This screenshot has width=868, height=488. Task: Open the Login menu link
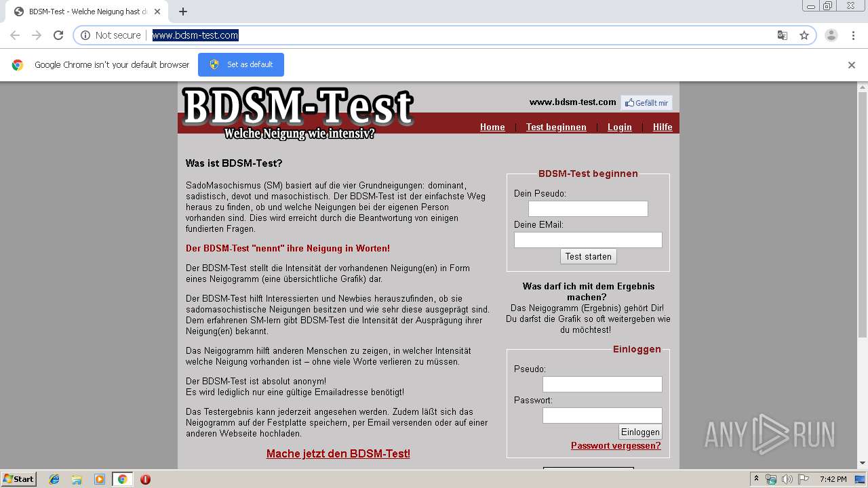pyautogui.click(x=620, y=127)
